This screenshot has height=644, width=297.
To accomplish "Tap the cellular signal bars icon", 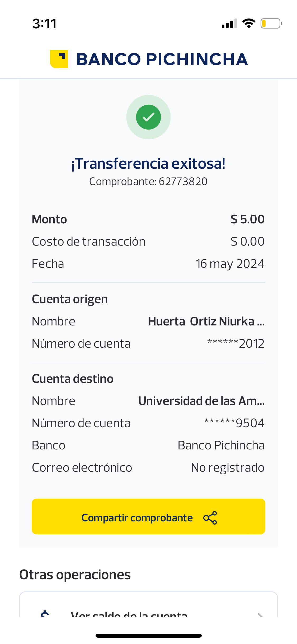I will coord(229,24).
